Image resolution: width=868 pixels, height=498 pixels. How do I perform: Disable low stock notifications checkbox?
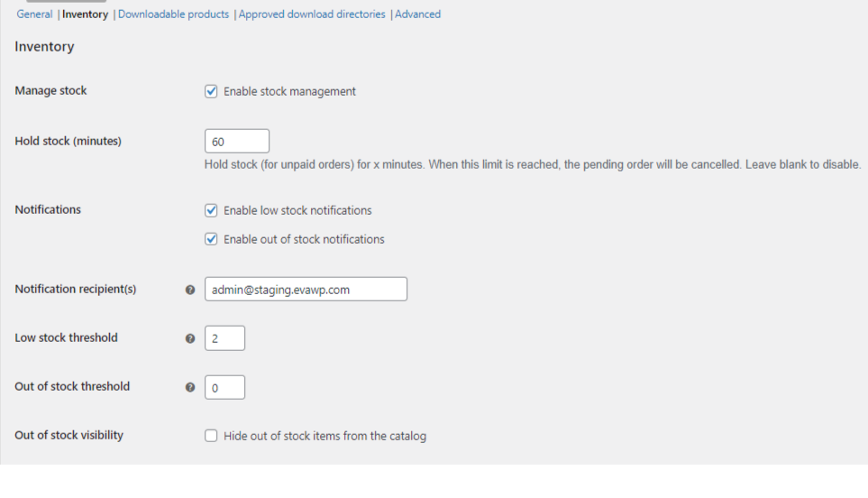click(212, 210)
